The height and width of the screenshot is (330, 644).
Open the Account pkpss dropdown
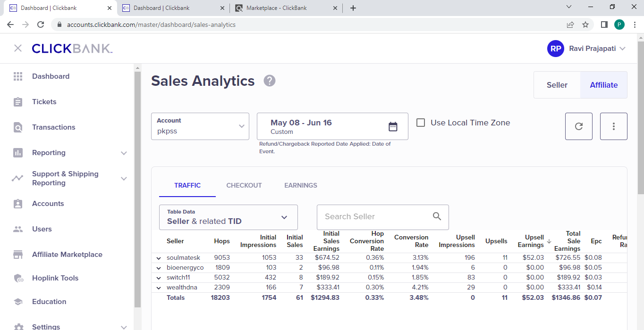tap(200, 126)
